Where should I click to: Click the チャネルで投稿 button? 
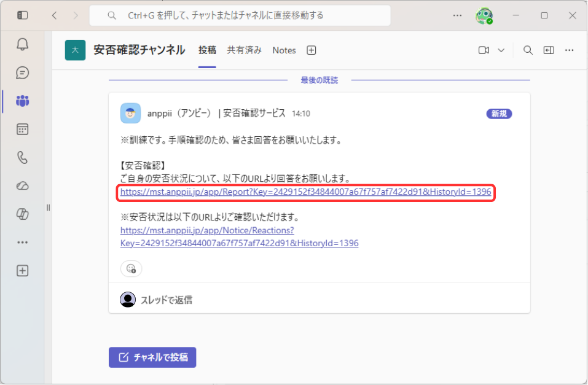[152, 357]
